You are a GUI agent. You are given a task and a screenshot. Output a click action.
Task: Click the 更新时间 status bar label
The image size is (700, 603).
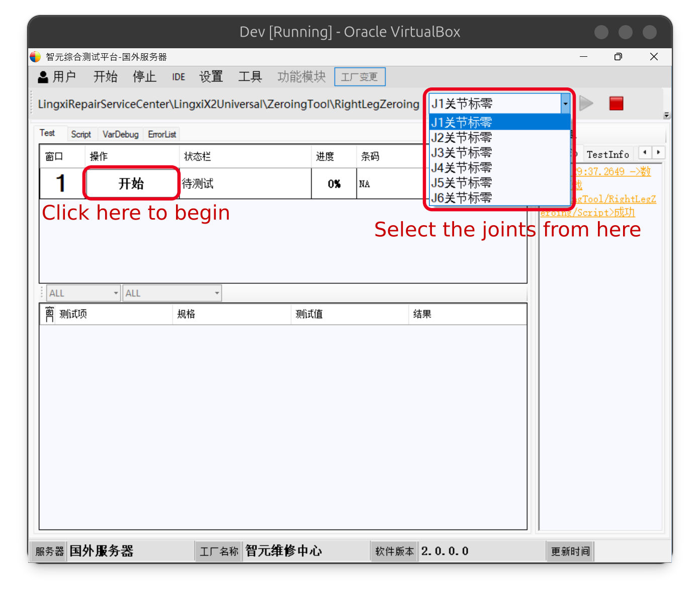(570, 551)
